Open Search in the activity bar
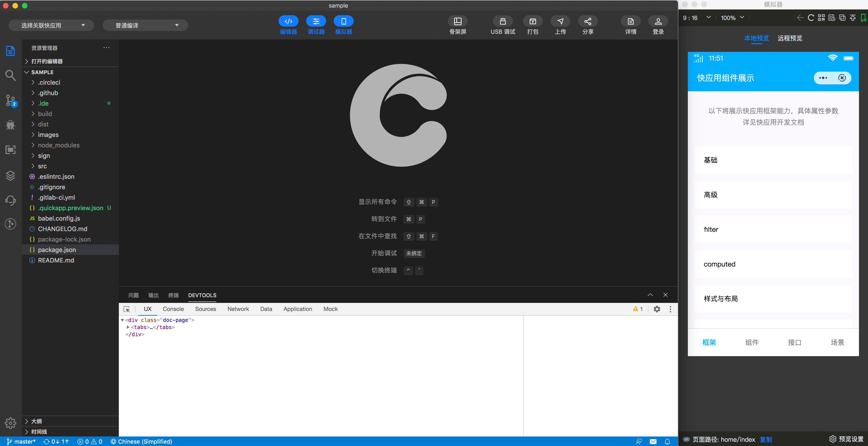 tap(10, 76)
